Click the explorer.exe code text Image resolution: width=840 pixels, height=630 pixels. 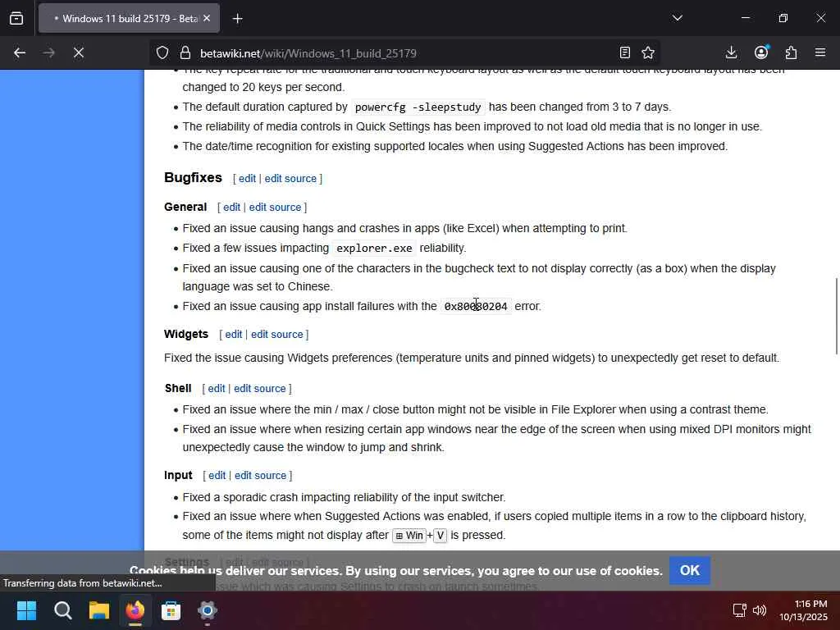374,248
